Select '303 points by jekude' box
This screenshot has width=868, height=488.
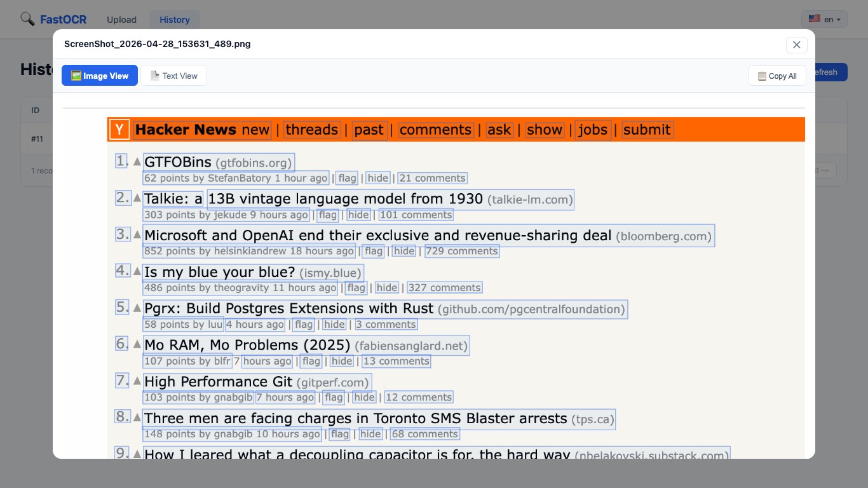(226, 215)
